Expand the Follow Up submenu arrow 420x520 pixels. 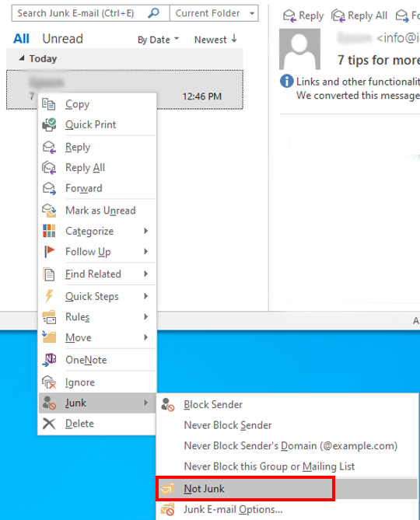pos(146,251)
